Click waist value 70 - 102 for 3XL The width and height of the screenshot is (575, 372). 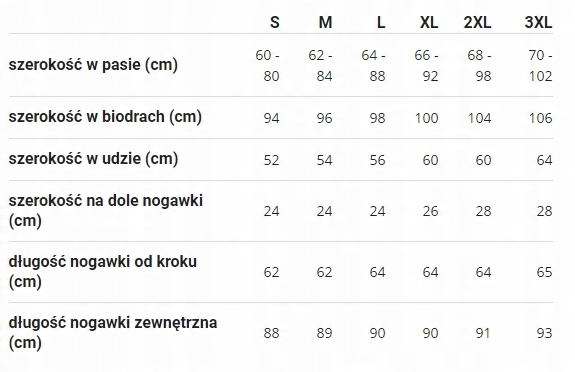[x=540, y=66]
